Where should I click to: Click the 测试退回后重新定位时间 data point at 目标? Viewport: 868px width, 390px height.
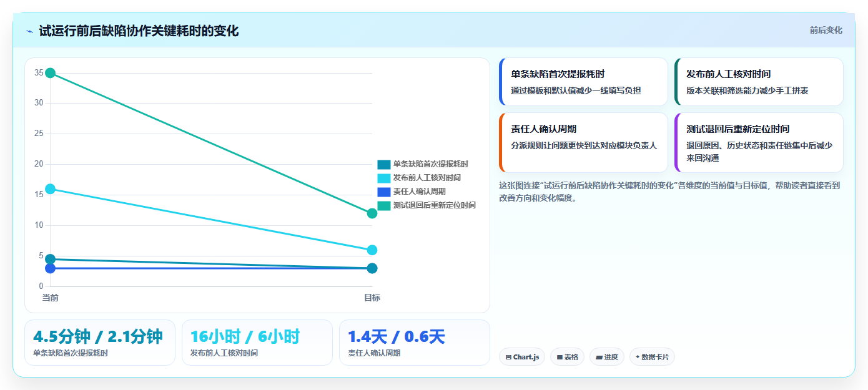click(x=372, y=213)
